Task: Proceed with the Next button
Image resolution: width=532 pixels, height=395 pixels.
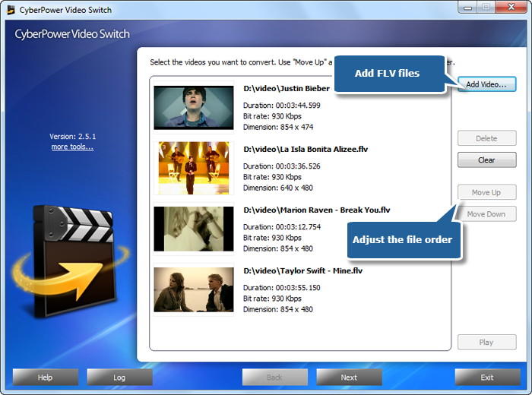Action: 349,377
